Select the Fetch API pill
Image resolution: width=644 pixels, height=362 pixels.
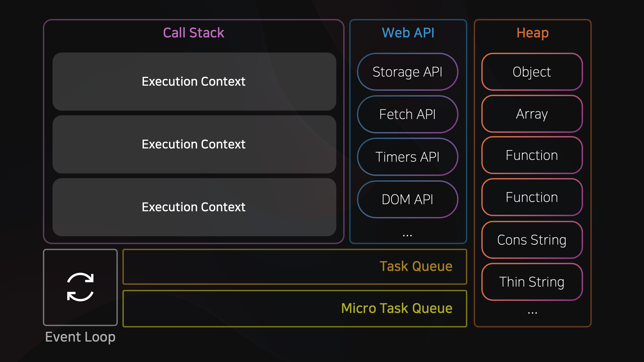(x=408, y=114)
